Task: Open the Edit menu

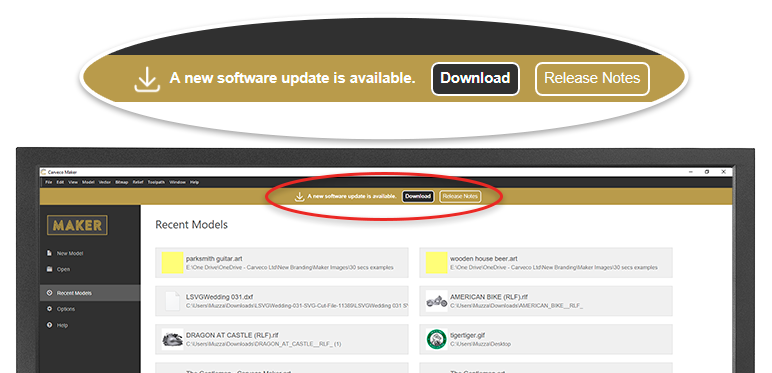Action: [x=60, y=183]
